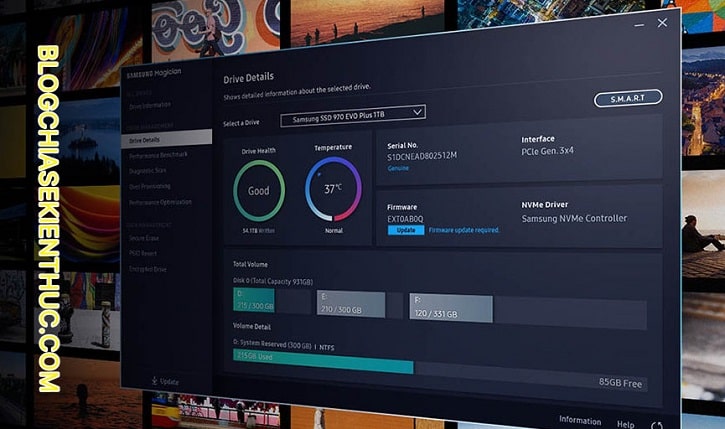Click the 37°C temperature gauge
725x429 pixels.
(x=333, y=189)
